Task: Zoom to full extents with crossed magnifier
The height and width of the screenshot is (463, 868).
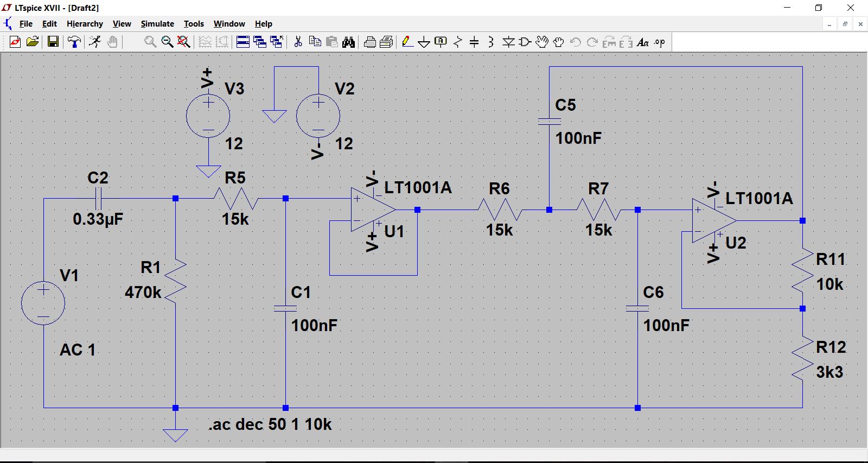Action: [x=184, y=42]
